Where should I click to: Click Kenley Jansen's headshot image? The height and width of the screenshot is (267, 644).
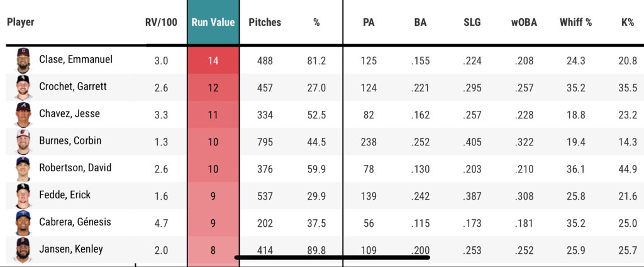(x=23, y=250)
